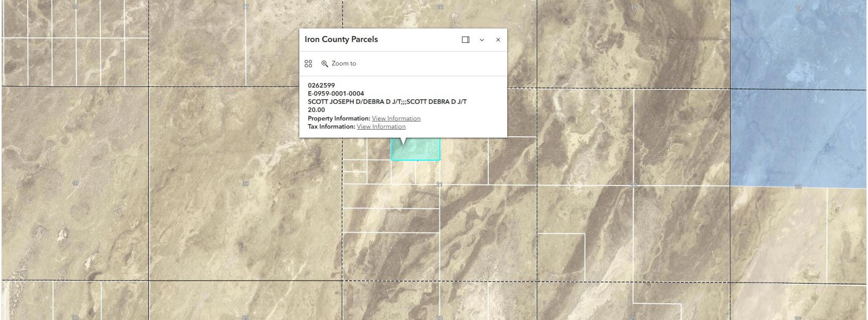Zoom to the selected parcel
This screenshot has height=320, width=868.
tap(339, 63)
